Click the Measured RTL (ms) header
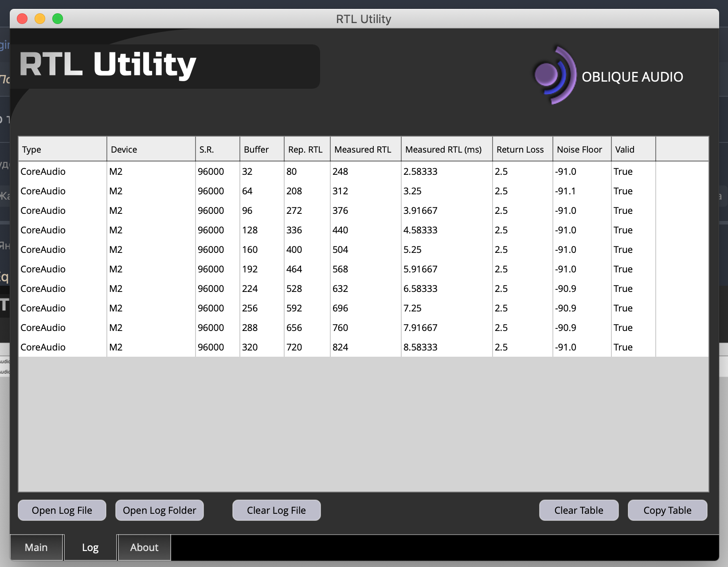The height and width of the screenshot is (567, 728). pos(447,149)
